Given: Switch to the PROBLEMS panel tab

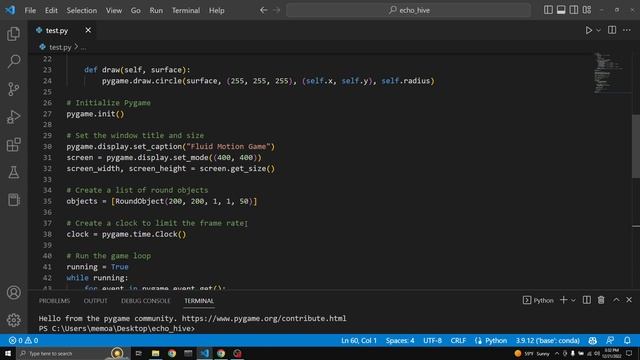Looking at the screenshot, I should (x=54, y=301).
